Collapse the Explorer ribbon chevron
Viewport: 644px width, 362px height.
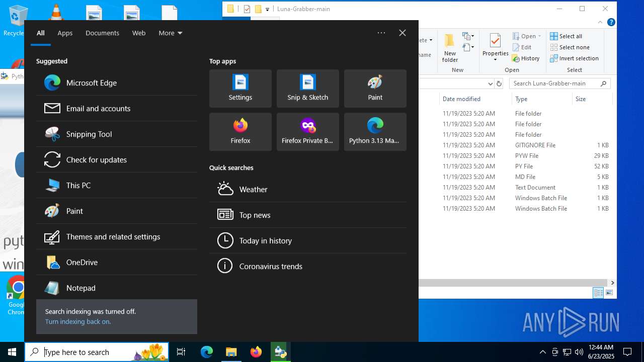click(600, 22)
